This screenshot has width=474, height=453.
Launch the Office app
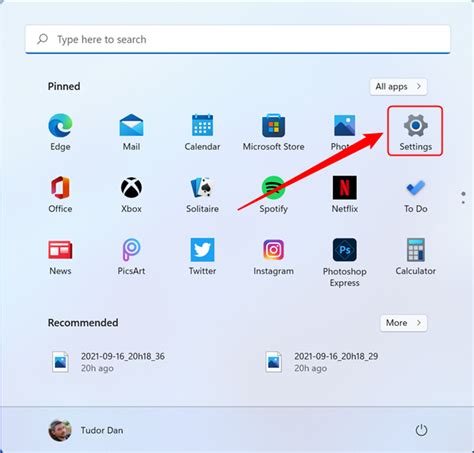click(60, 194)
